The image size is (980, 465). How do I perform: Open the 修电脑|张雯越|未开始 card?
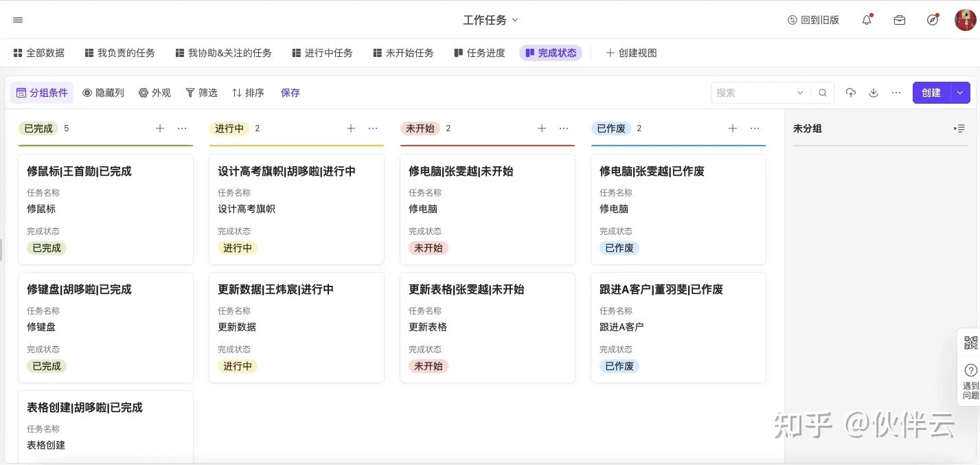487,209
